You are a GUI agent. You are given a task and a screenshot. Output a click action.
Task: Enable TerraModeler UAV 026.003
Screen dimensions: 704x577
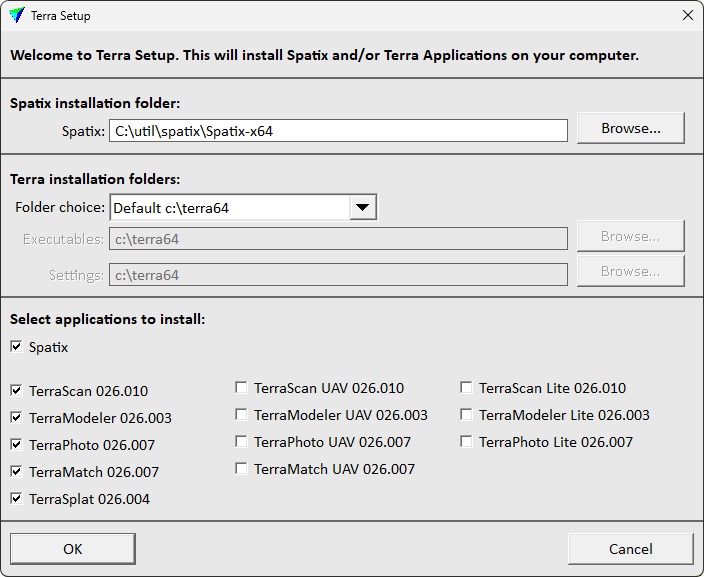(x=241, y=414)
